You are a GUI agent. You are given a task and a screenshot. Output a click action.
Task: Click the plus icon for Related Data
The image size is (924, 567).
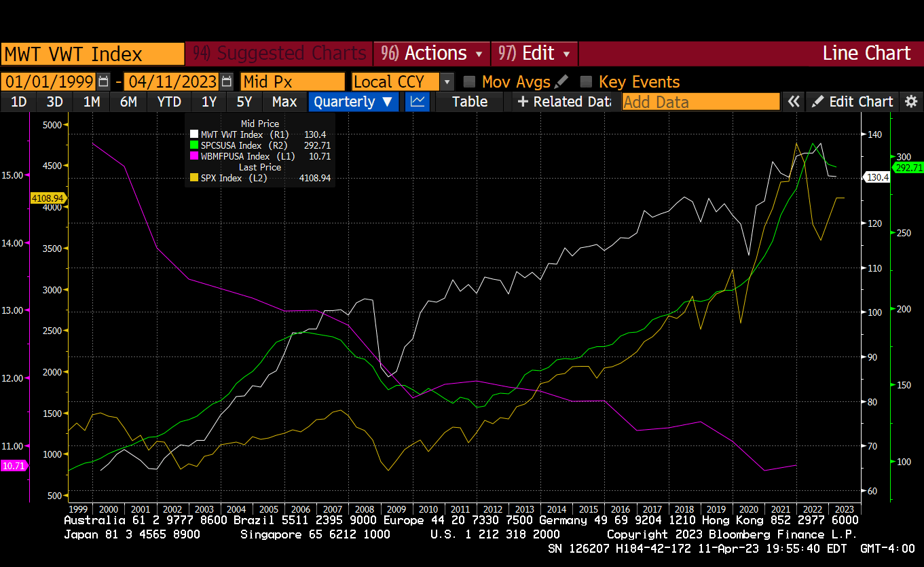pyautogui.click(x=523, y=102)
